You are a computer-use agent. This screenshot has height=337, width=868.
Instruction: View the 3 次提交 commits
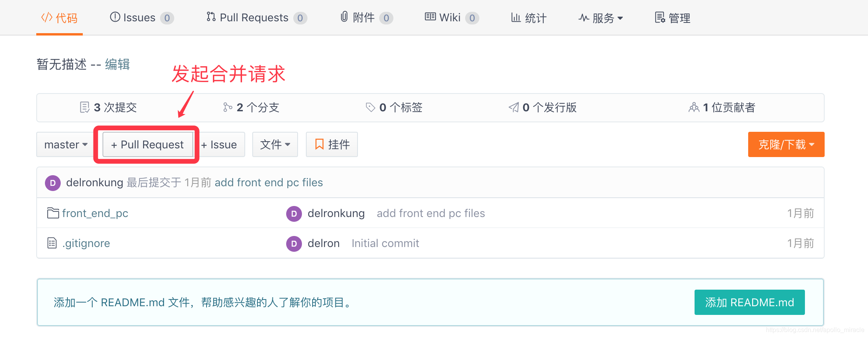point(108,107)
